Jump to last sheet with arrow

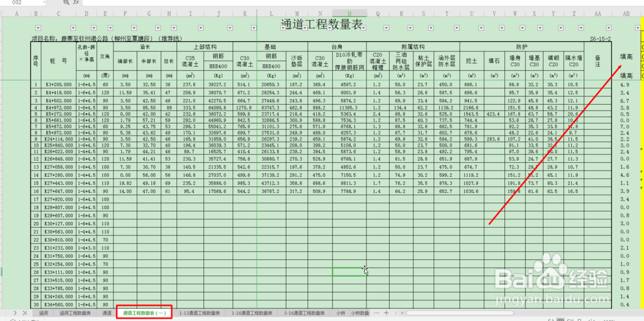pos(24,313)
